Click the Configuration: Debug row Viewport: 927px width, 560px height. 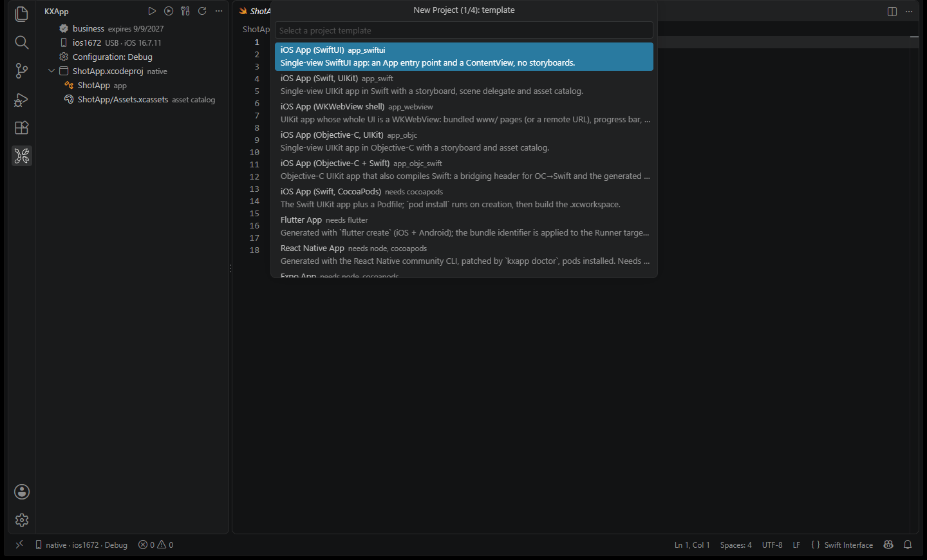click(x=133, y=57)
